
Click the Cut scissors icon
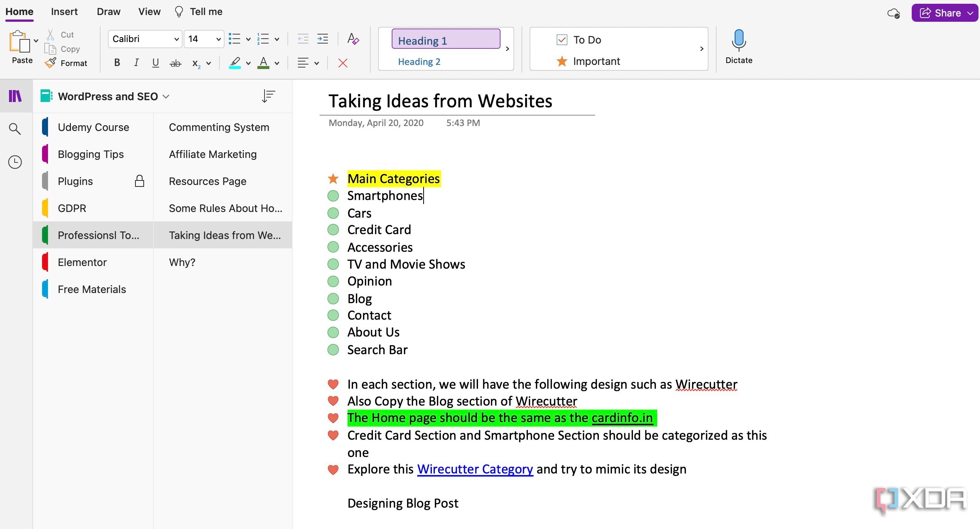[50, 35]
